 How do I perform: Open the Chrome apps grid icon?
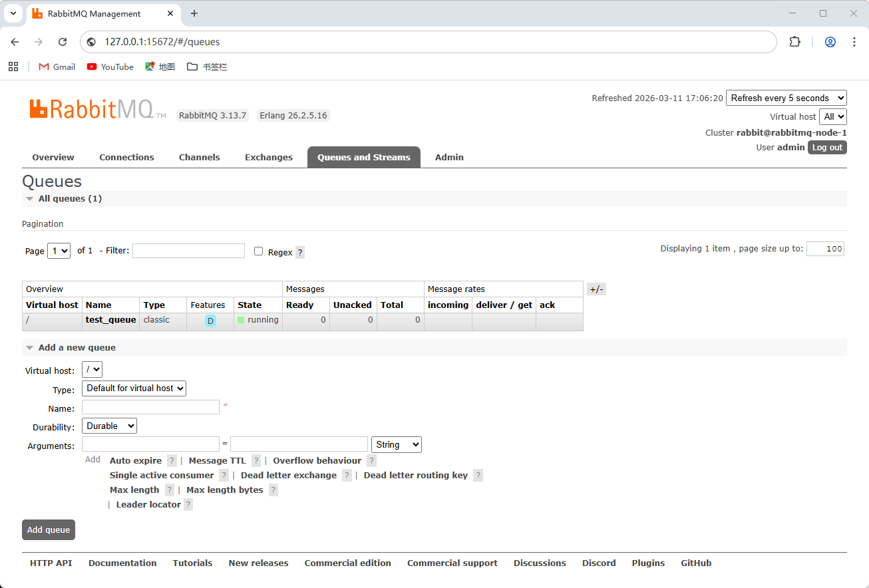click(13, 67)
